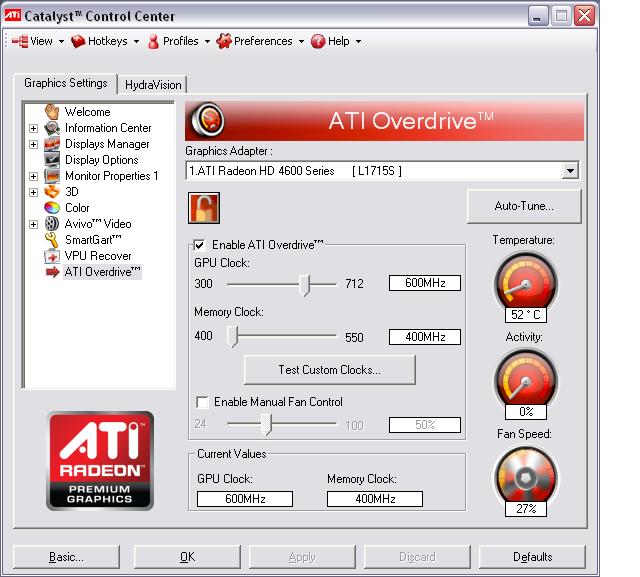The height and width of the screenshot is (577, 640).
Task: Expand the Avivo Video tree node
Action: pyautogui.click(x=34, y=224)
